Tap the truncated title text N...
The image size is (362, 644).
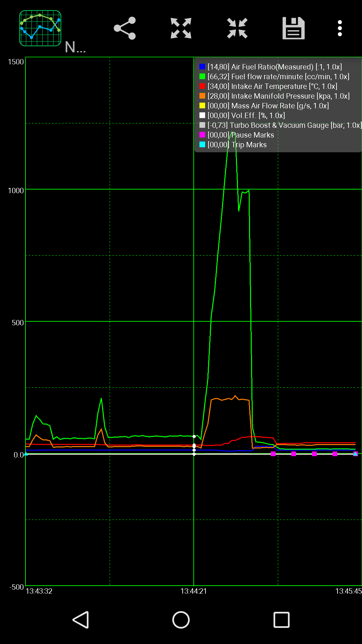pyautogui.click(x=75, y=47)
